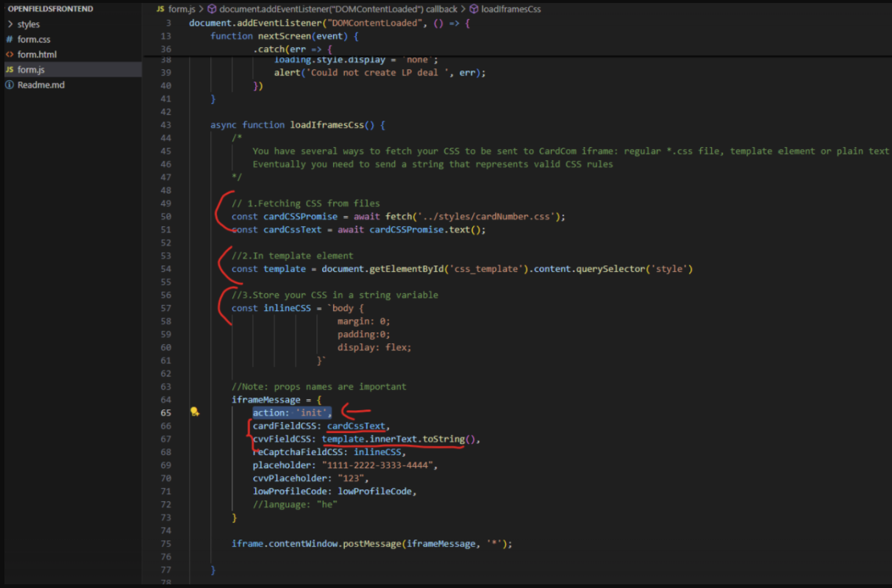Click comment "//Note: props names are important"

[319, 387]
